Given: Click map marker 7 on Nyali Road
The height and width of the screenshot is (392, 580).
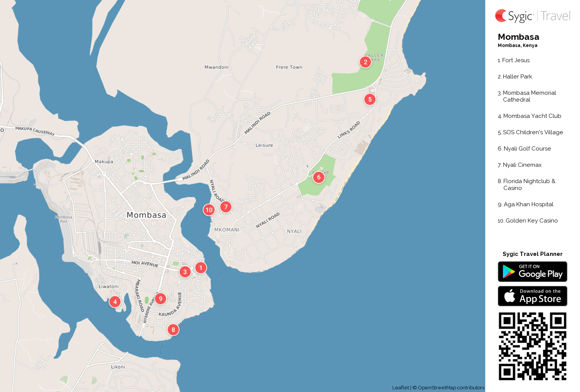Looking at the screenshot, I should tap(226, 207).
